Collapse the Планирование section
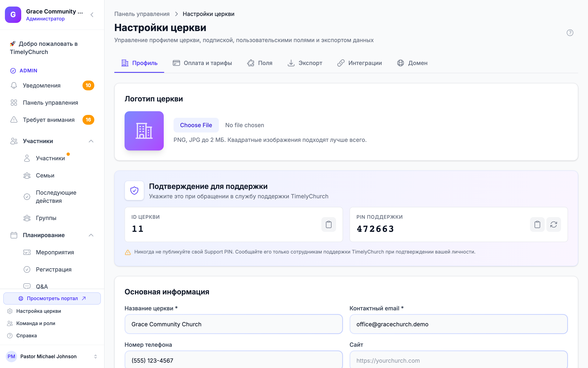Image resolution: width=588 pixels, height=368 pixels. 91,235
